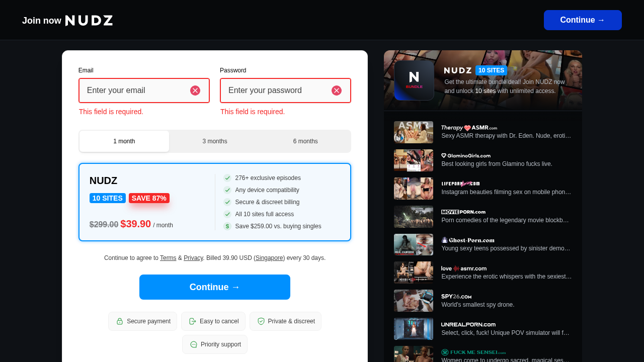
Task: Click the GlaminoGirls.com logo
Action: [466, 156]
